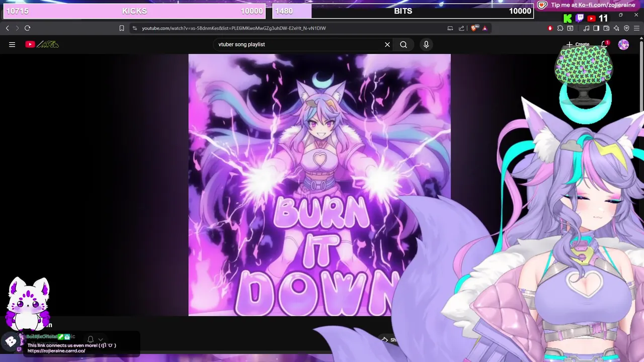Click the green Kick logo overlay
The height and width of the screenshot is (362, 644).
[568, 19]
